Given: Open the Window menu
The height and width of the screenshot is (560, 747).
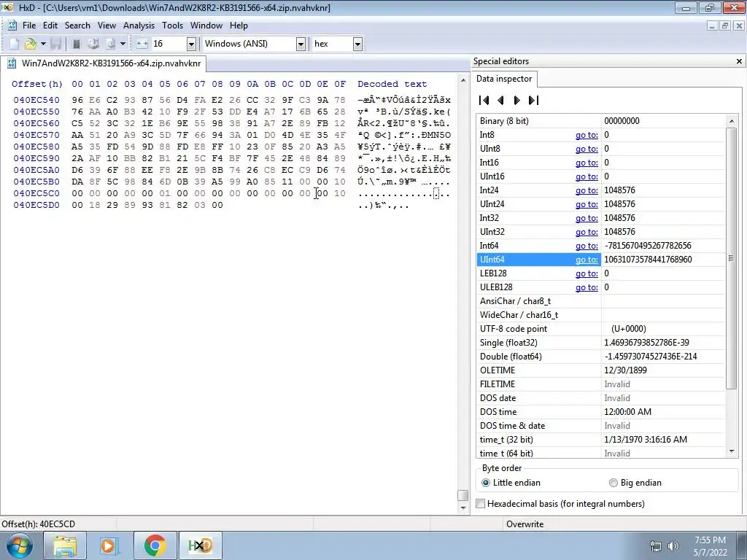Looking at the screenshot, I should coord(206,26).
